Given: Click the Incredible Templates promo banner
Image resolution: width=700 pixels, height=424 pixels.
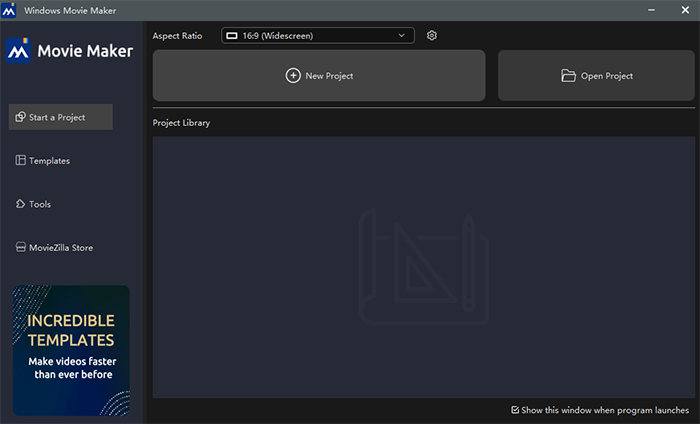Looking at the screenshot, I should click(71, 350).
